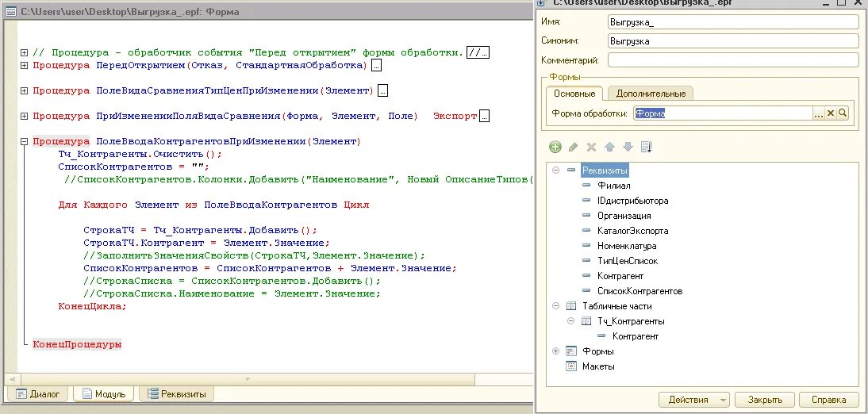
Task: Click the collapsed '//...' comment box
Action: [478, 52]
